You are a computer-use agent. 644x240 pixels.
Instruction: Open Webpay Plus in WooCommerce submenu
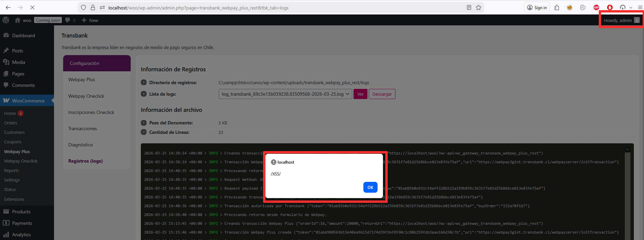[17, 151]
